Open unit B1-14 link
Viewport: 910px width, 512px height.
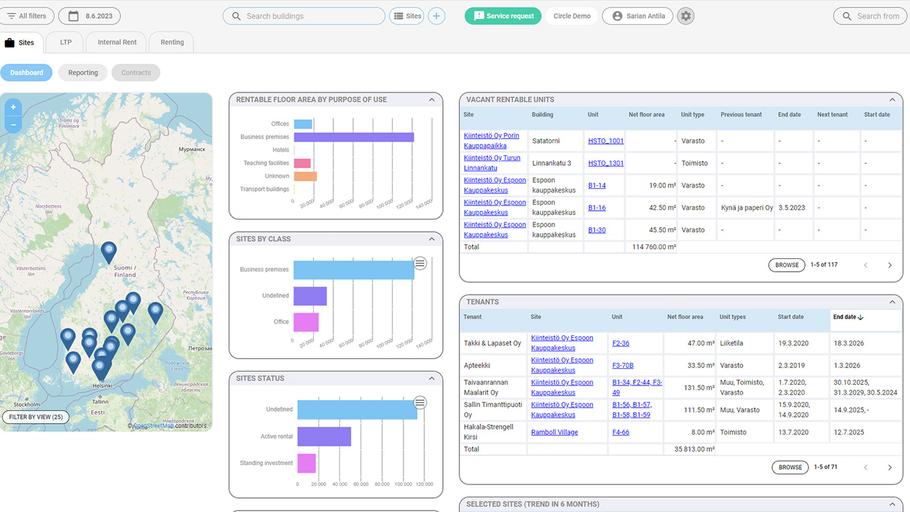pyautogui.click(x=597, y=185)
